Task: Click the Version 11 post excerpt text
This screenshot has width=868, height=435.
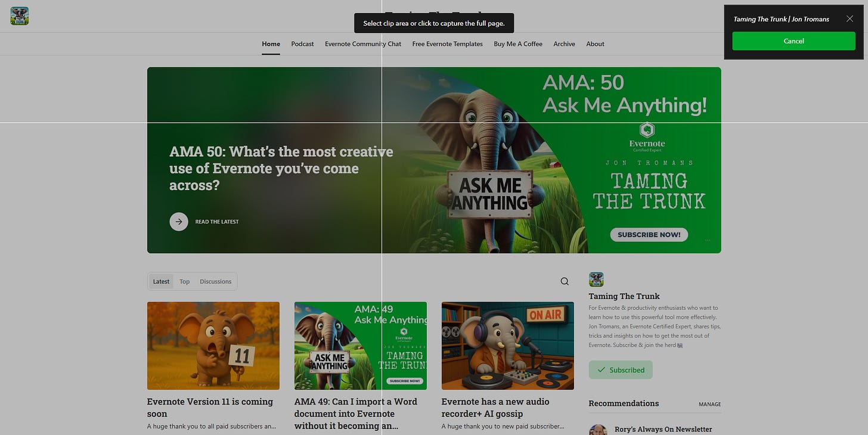Action: point(212,426)
